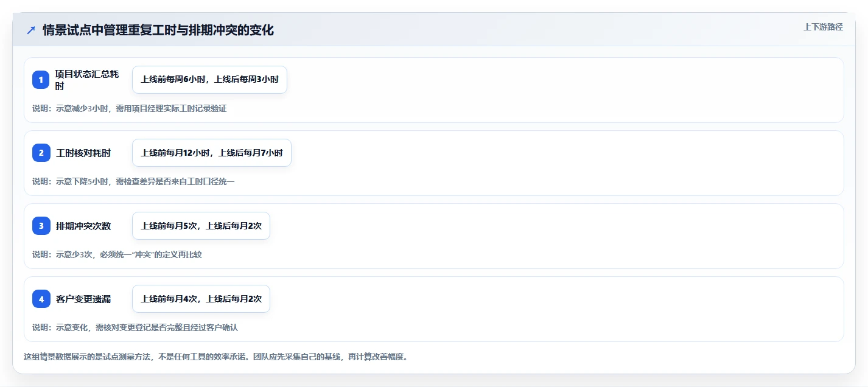Click the number 3 badge for 排期冲突次数

(41, 226)
